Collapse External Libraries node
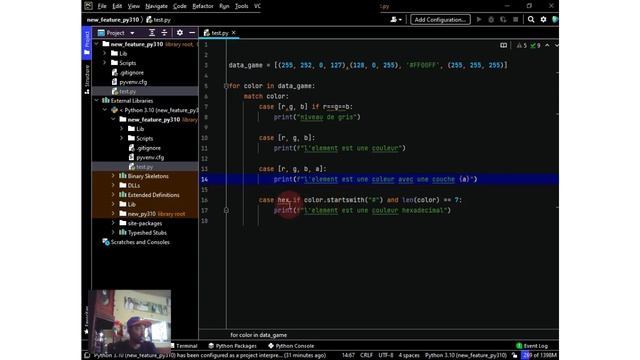 point(97,100)
